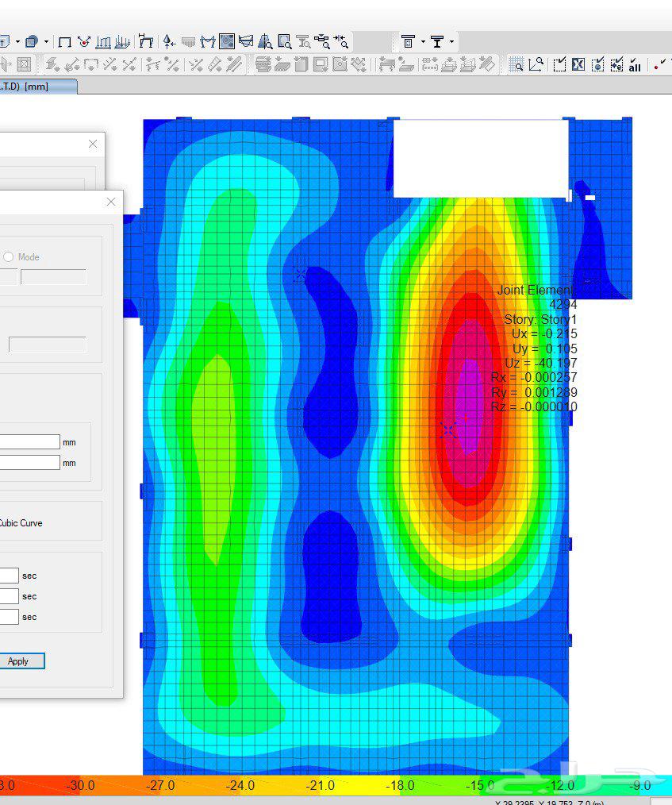The width and height of the screenshot is (672, 805).
Task: Switch to the (.T.D) [mm] tab
Action: click(36, 86)
